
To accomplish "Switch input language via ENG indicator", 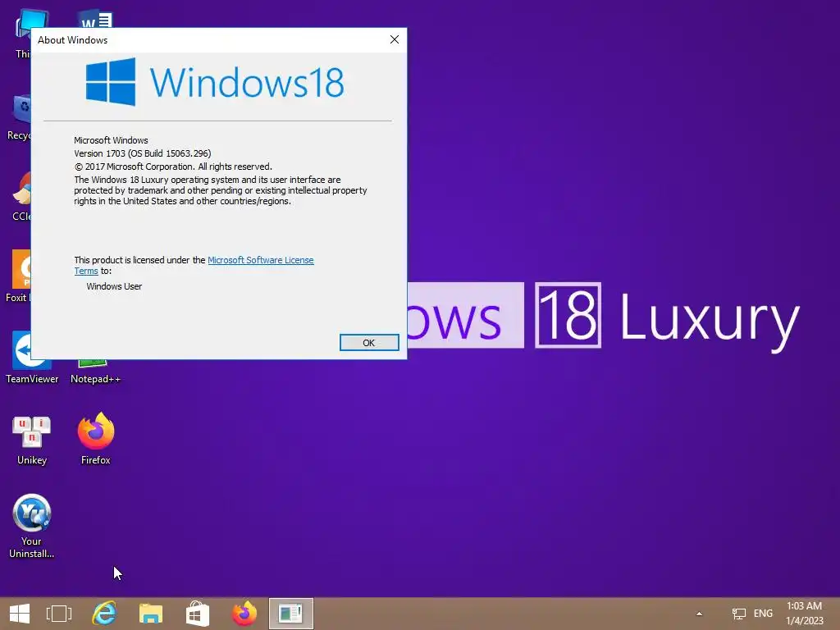I will point(763,614).
